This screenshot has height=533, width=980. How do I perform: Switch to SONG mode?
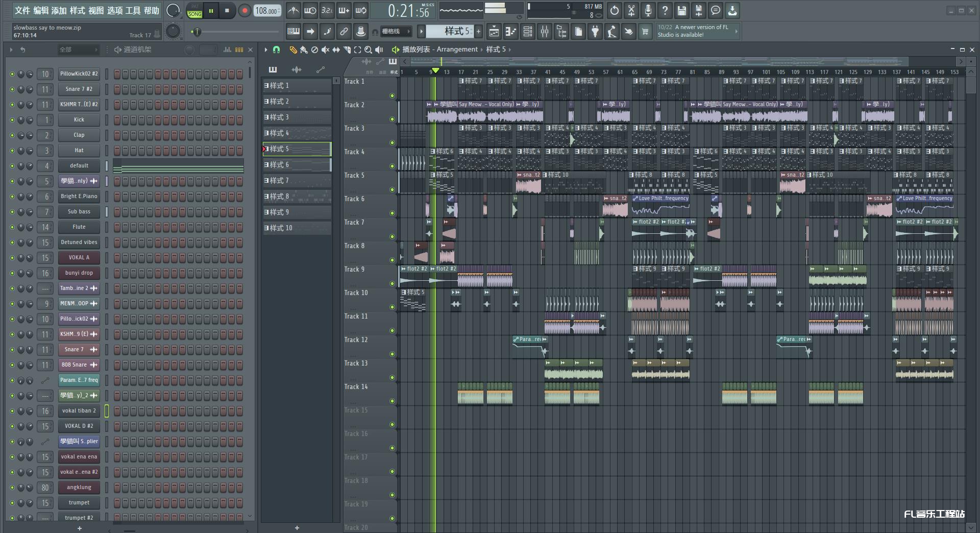194,14
